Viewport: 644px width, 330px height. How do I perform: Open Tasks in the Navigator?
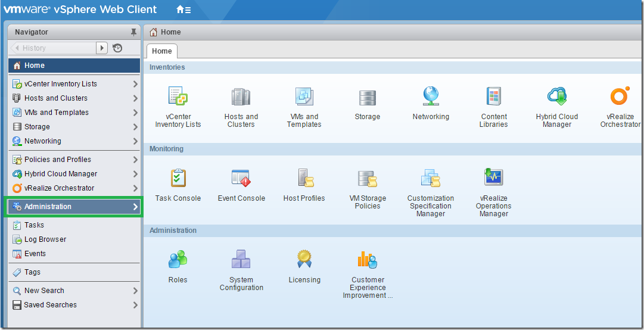(74, 225)
